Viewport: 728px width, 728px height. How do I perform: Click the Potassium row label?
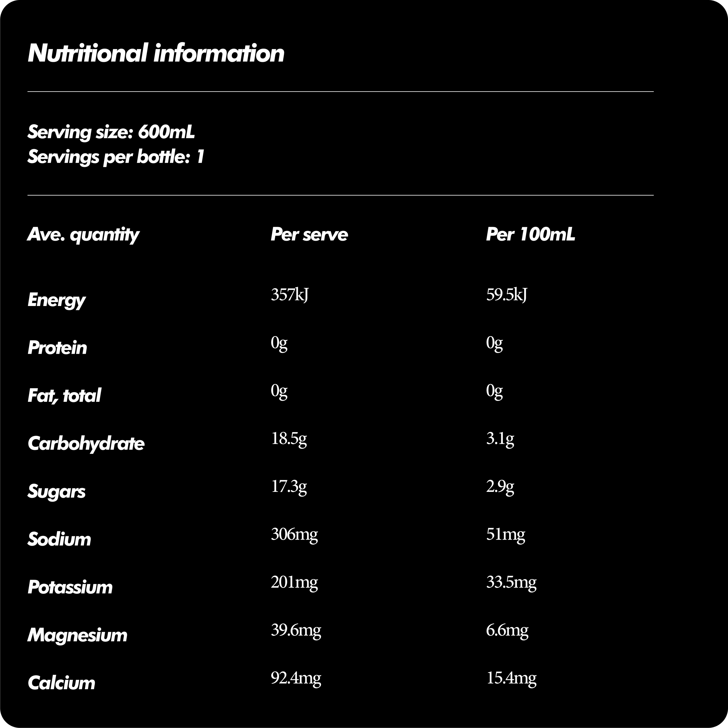pos(70,587)
